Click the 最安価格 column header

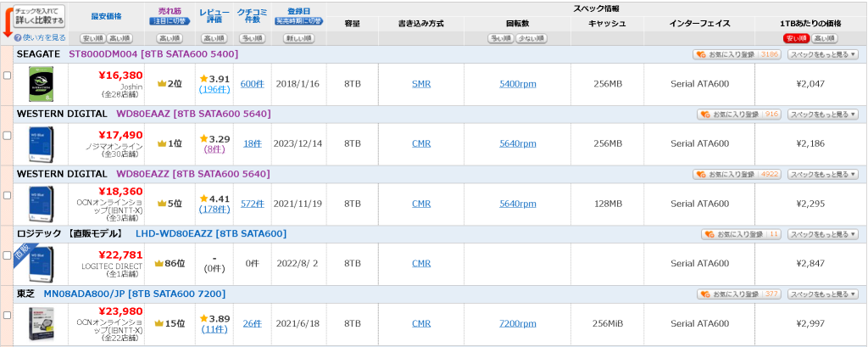coord(107,16)
